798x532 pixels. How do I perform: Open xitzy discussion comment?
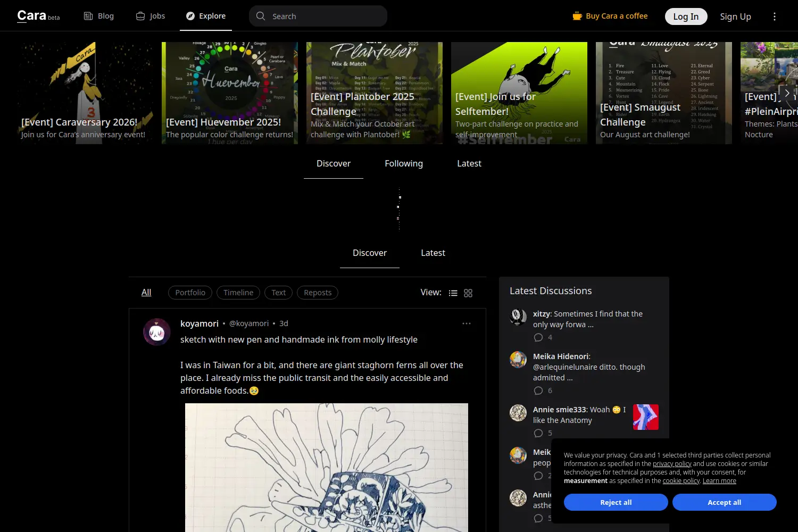coord(588,319)
